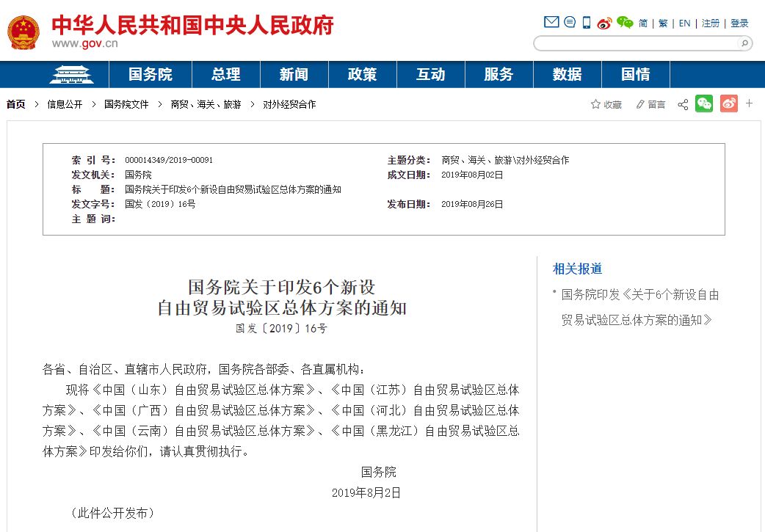
Task: Click the 发布日期 value 2019年08月26日
Action: 472,204
